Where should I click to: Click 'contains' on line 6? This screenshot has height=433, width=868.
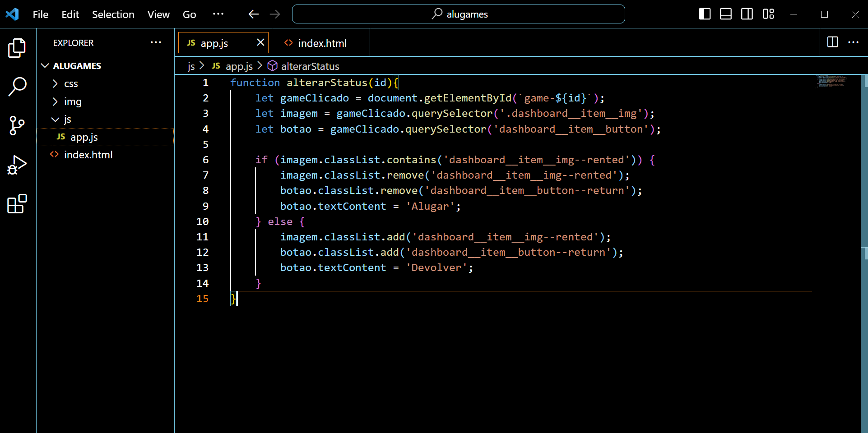412,160
